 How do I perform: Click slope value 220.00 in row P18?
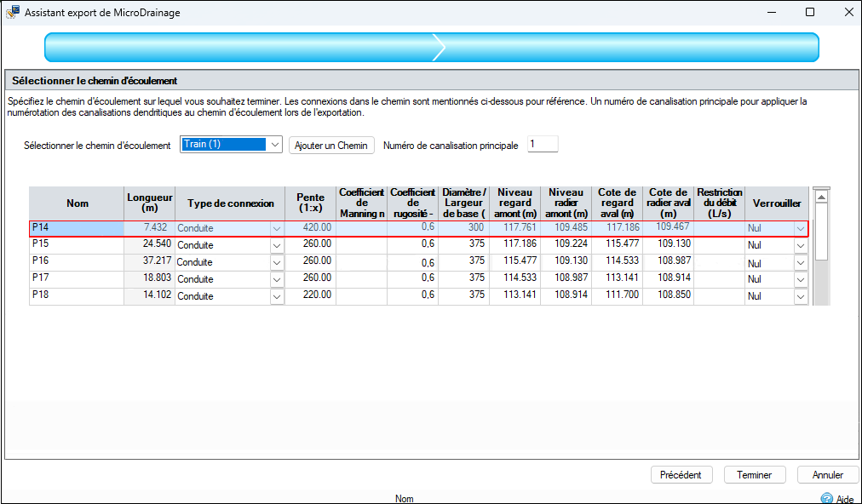click(x=311, y=296)
